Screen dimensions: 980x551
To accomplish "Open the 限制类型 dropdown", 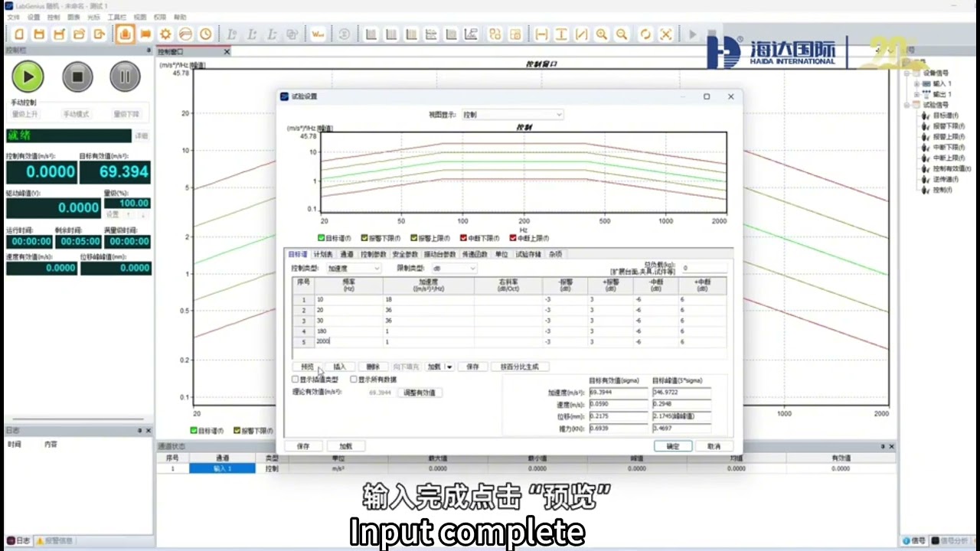I will (453, 269).
